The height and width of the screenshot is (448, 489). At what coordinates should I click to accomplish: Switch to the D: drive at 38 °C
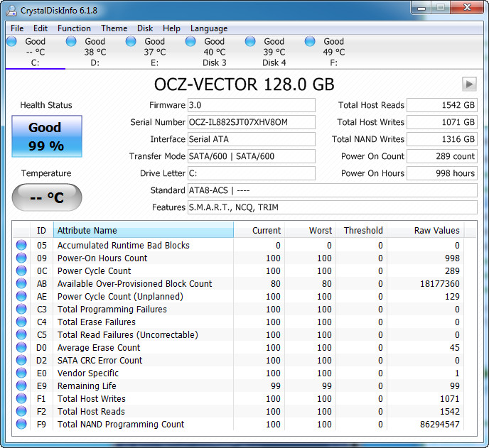95,52
